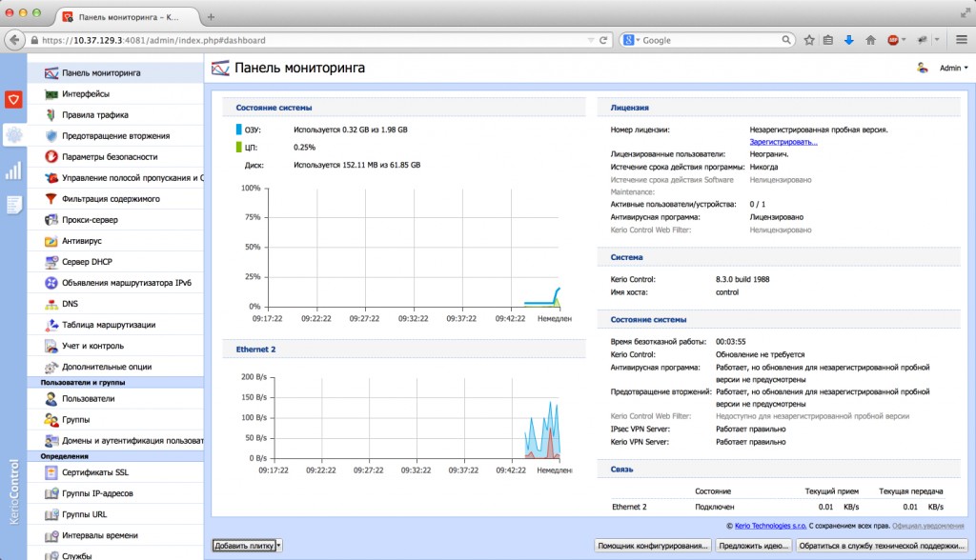Click the Антивирус icon
The width and height of the screenshot is (976, 560).
coord(51,241)
